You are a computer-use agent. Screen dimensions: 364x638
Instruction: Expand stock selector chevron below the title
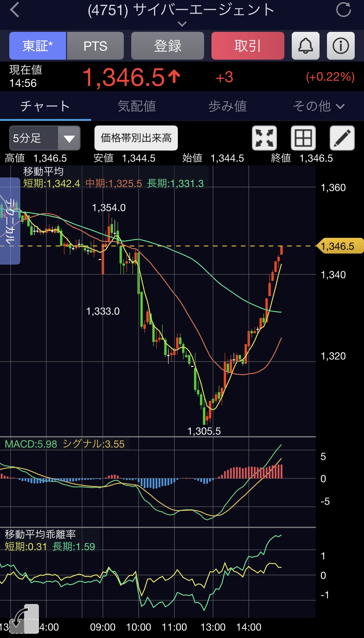[x=182, y=24]
